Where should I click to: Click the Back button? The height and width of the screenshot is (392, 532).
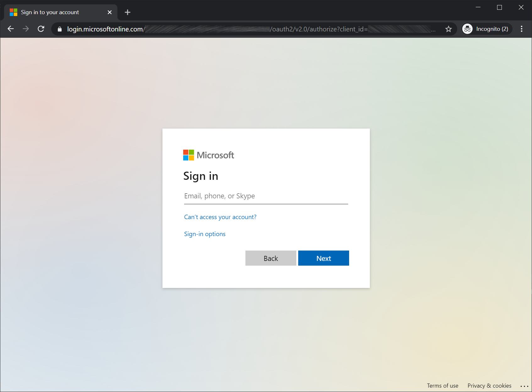(271, 258)
